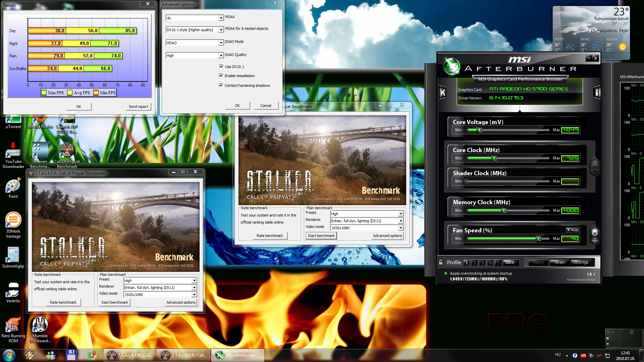Click the Call Of Pripyat Benchmark desktop icon

pos(67,155)
